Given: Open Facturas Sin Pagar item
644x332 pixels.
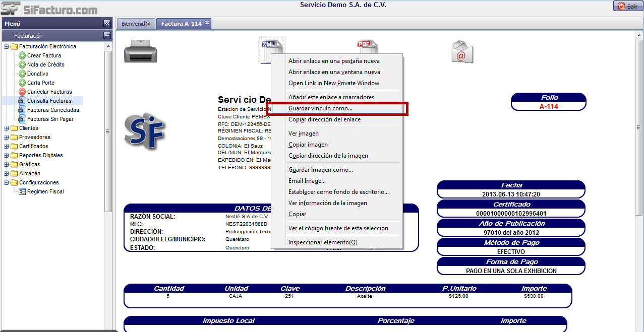Looking at the screenshot, I should coord(50,119).
